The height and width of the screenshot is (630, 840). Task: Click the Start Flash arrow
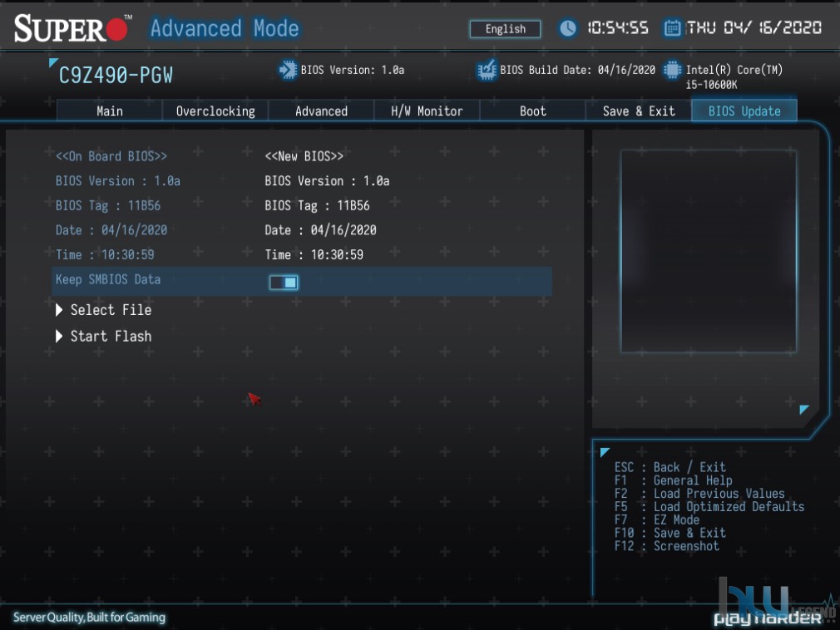pos(59,336)
